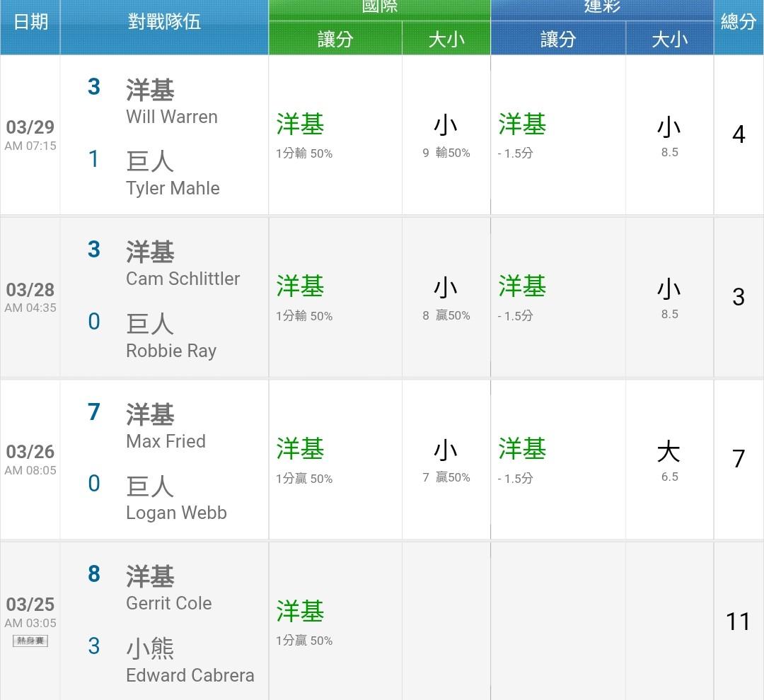The image size is (764, 700).
Task: Click on Max Fried's name
Action: 166,441
